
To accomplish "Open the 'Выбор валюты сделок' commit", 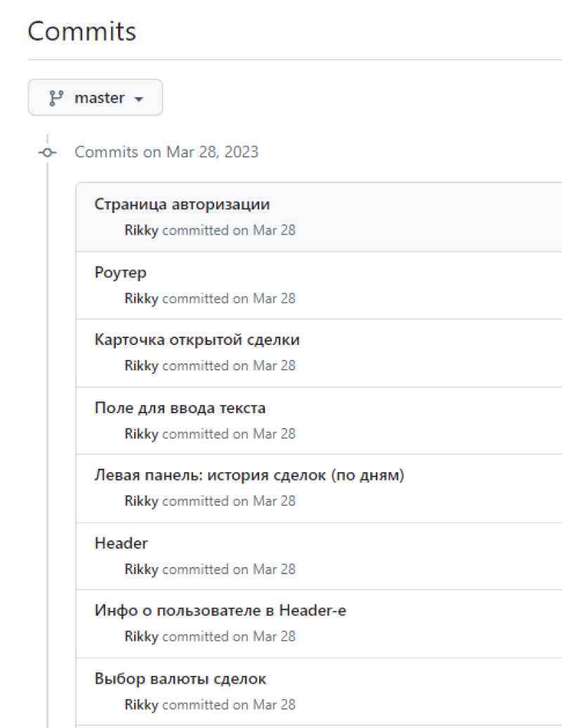I will pyautogui.click(x=180, y=679).
